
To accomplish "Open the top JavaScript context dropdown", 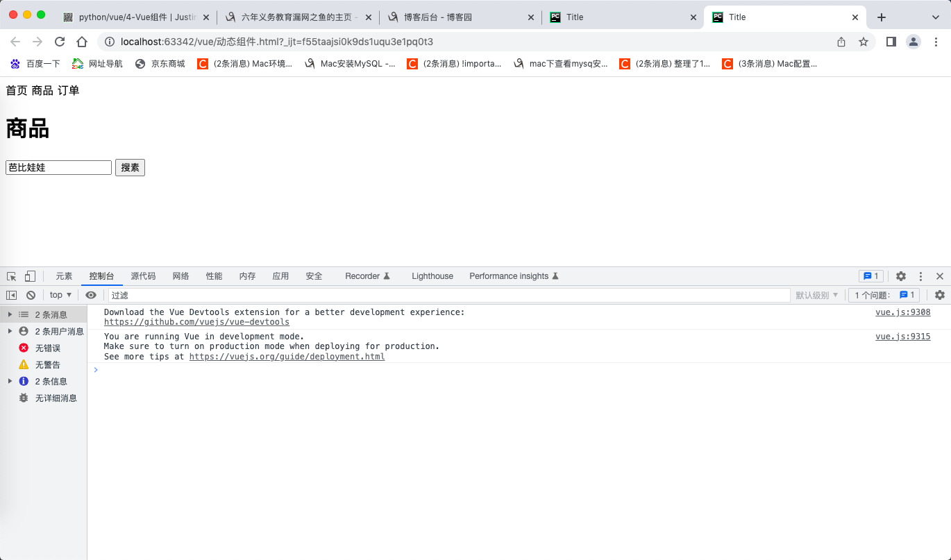I will pos(61,295).
